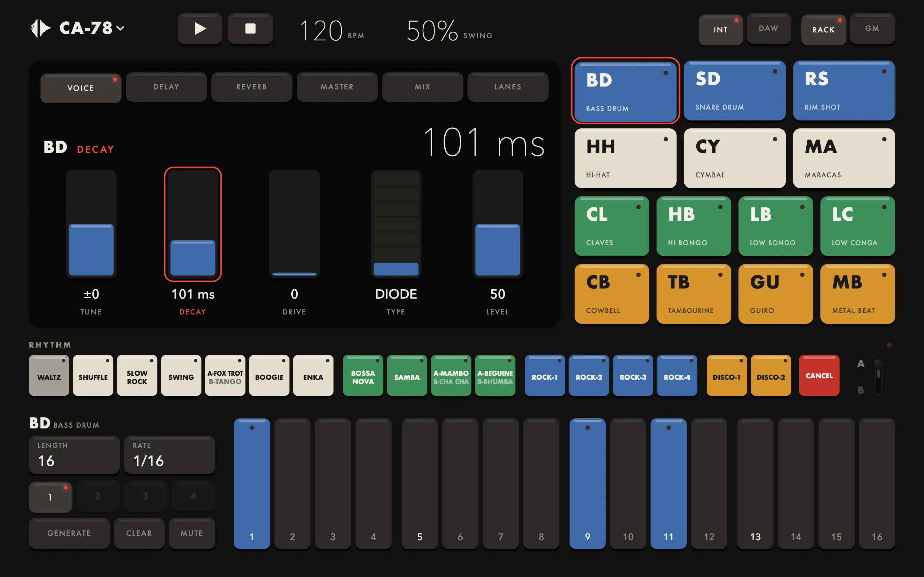924x577 pixels.
Task: Click the red Cancel rhythm button
Action: point(819,375)
